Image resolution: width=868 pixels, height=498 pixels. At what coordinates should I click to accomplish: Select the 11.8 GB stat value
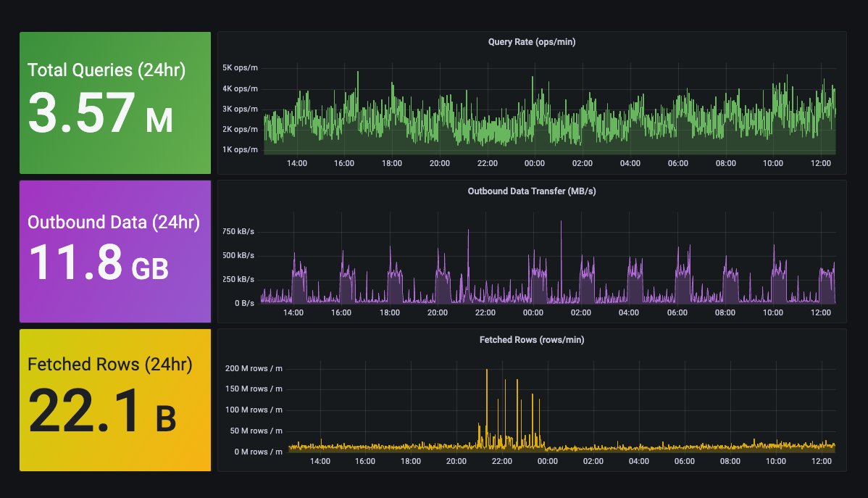pos(99,262)
